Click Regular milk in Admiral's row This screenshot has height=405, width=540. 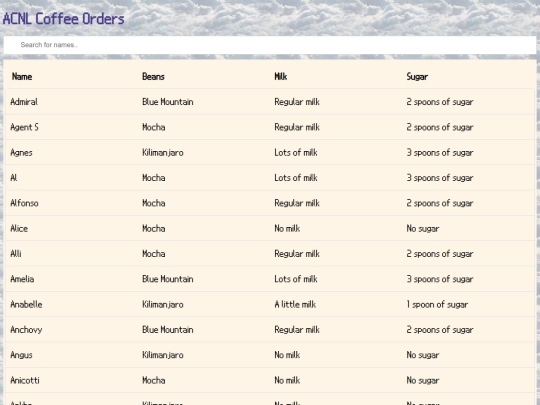(297, 102)
